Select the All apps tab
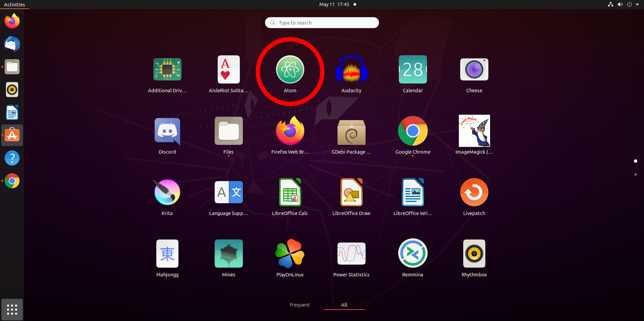The image size is (644, 321). [x=344, y=305]
